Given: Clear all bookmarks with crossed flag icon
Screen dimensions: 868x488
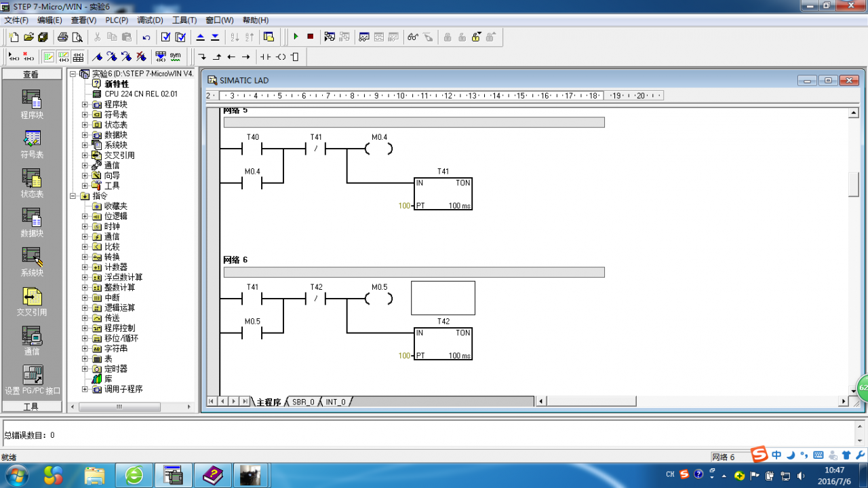Looking at the screenshot, I should [x=142, y=56].
